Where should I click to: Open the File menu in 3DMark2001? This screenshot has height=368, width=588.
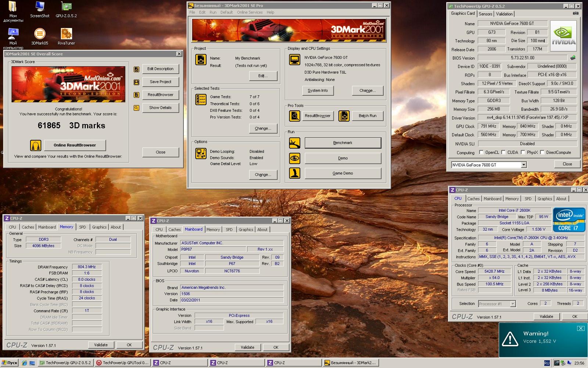[192, 12]
